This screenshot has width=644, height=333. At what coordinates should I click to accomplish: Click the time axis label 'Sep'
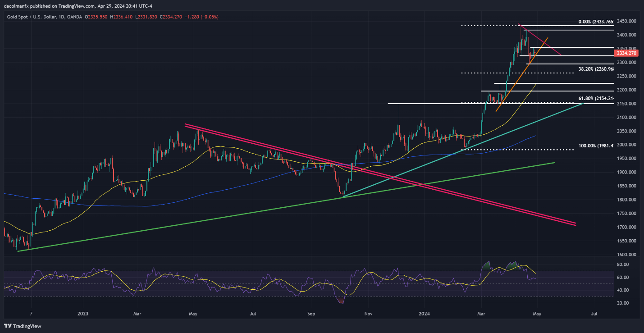click(x=311, y=313)
